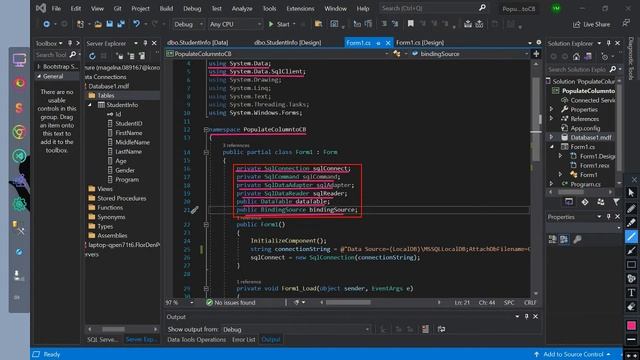Switch to the Error List tab
The image size is (640, 360).
coord(243,340)
